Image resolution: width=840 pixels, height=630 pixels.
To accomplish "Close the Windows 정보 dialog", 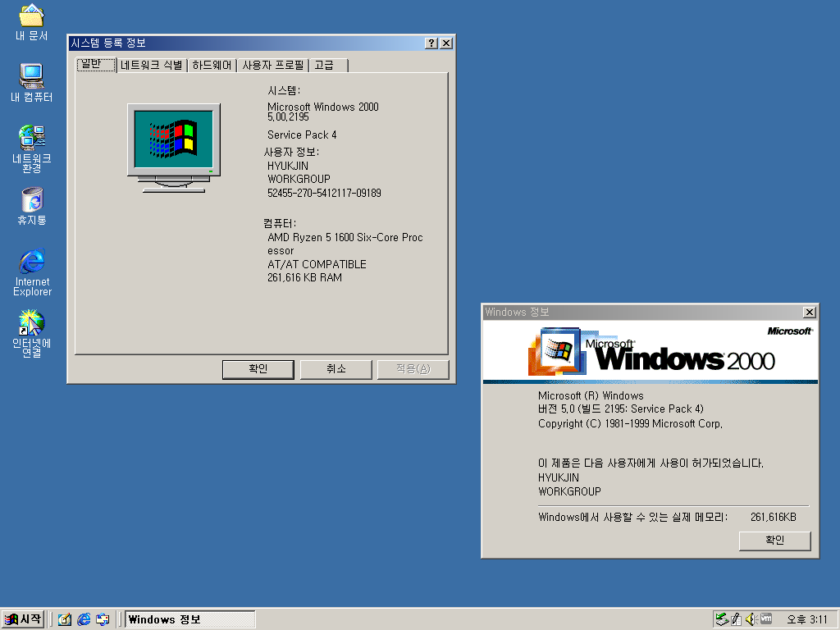I will coord(810,313).
